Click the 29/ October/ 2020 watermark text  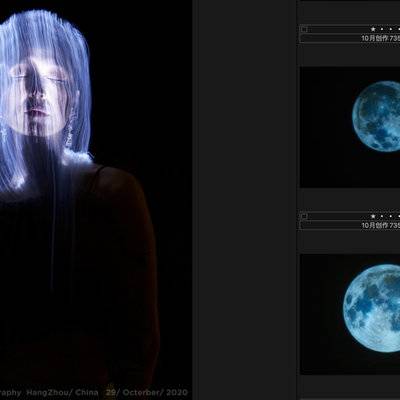pos(147,392)
